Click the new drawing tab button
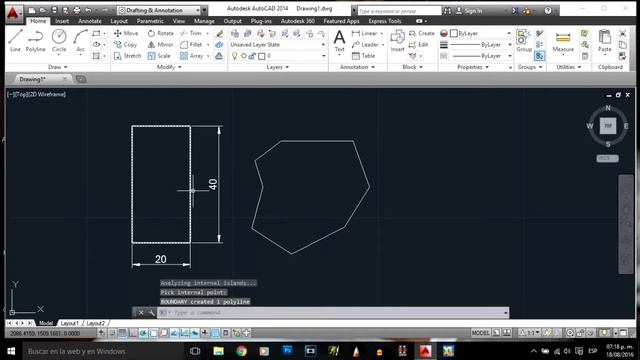 tap(81, 79)
